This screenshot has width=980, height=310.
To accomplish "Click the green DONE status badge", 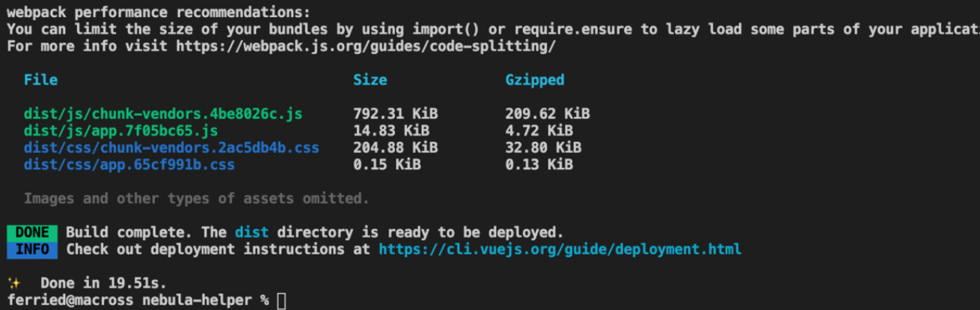I will tap(31, 232).
